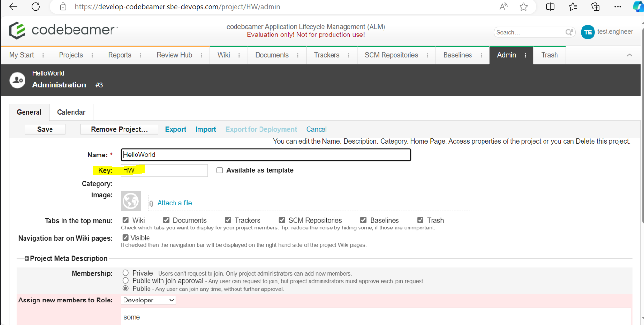644x325 pixels.
Task: Click the Attach a file link
Action: 178,203
